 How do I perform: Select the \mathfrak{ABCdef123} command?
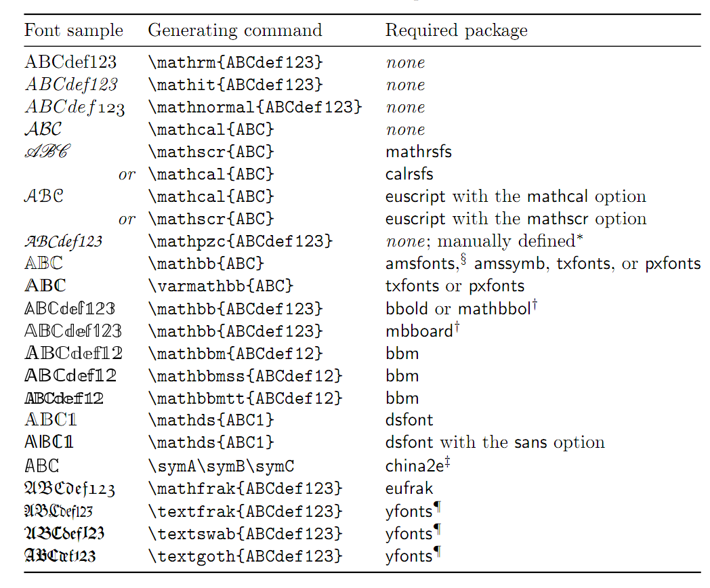(245, 489)
